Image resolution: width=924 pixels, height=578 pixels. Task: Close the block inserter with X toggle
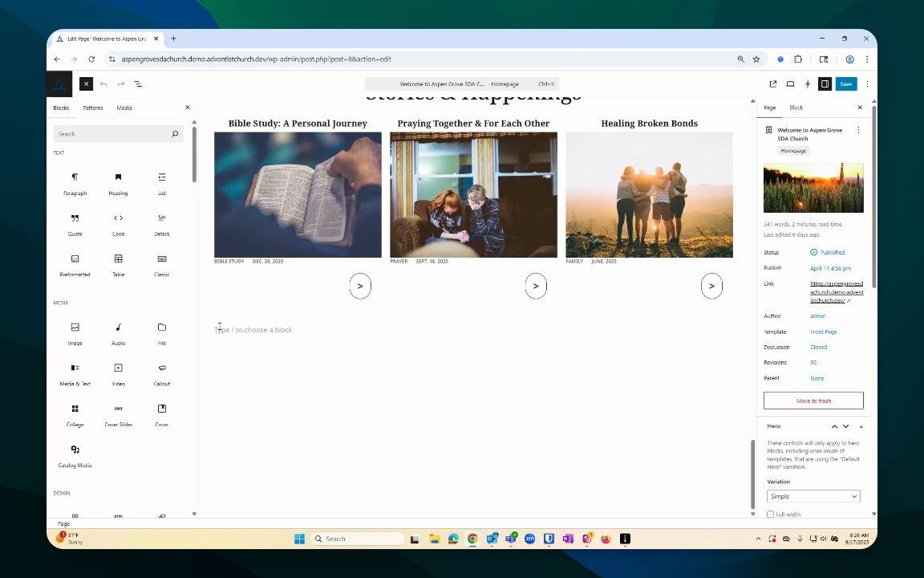(x=86, y=84)
